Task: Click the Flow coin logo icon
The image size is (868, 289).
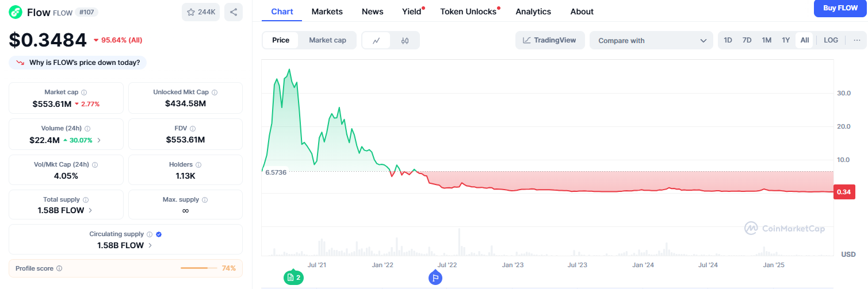Action: (x=16, y=11)
